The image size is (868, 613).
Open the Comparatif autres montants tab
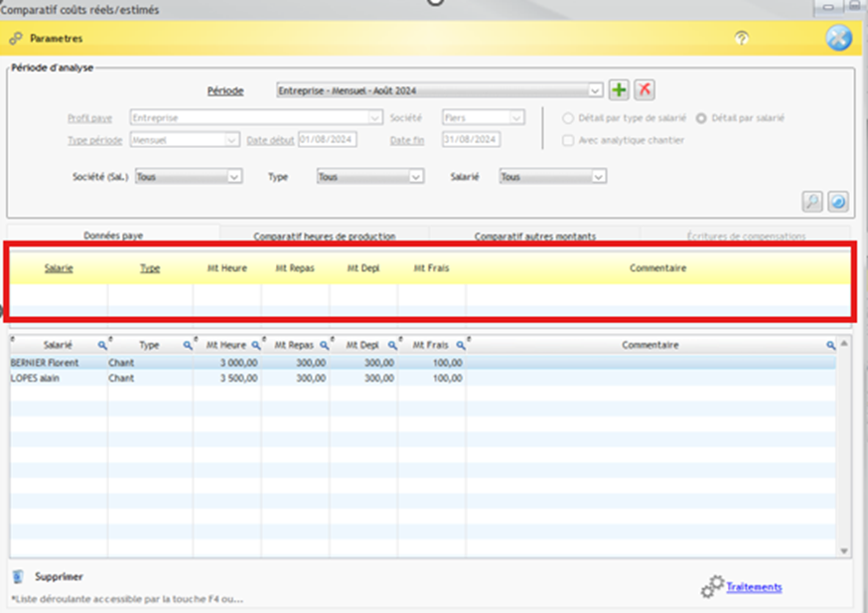point(534,236)
